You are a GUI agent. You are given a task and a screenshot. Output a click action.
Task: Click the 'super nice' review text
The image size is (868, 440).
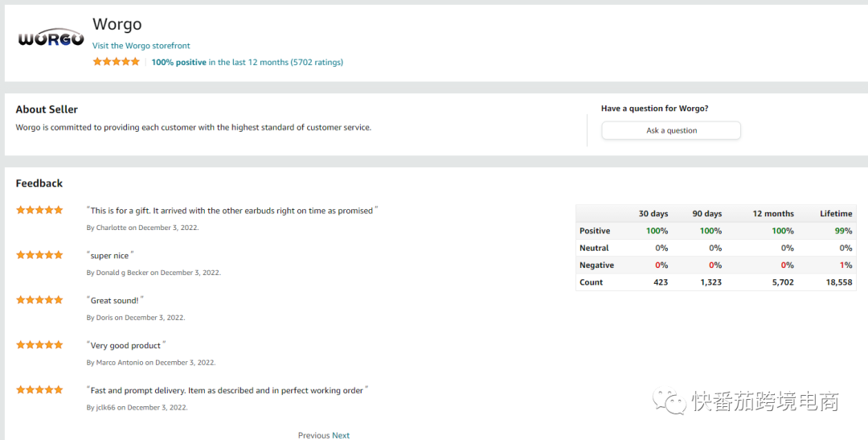pyautogui.click(x=110, y=256)
